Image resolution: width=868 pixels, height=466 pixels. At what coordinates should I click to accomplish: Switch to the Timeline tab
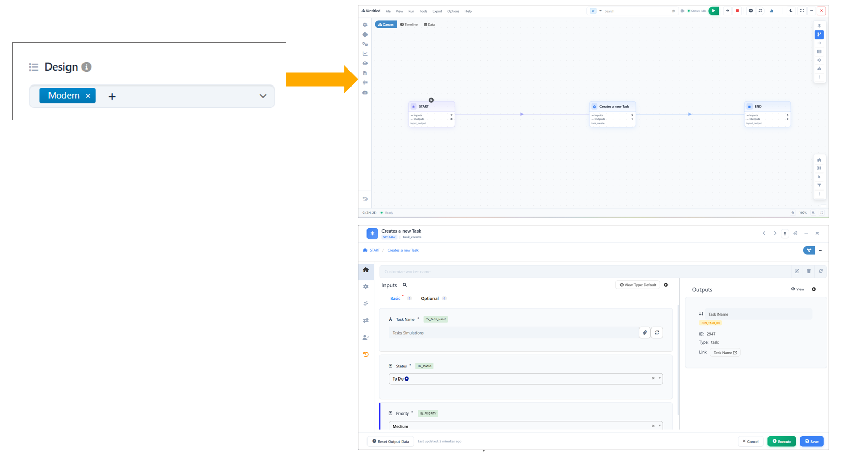409,25
